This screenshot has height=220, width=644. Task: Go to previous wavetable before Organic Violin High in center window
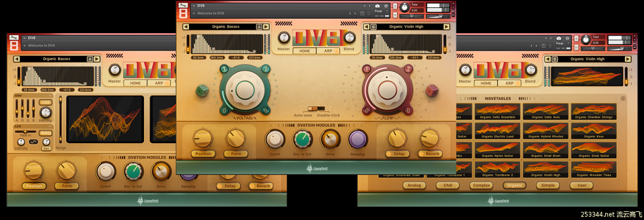pos(366,26)
